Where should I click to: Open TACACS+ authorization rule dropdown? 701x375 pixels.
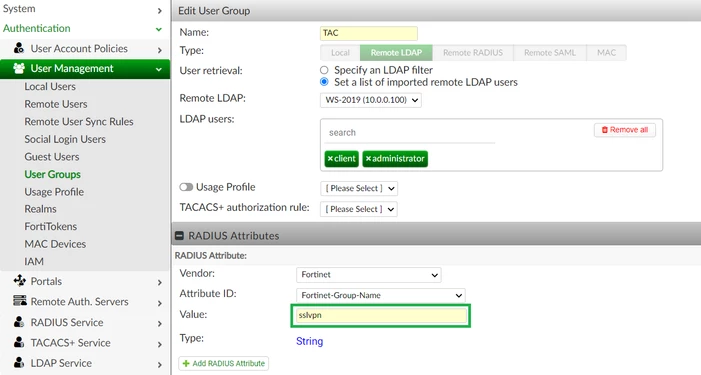click(359, 209)
